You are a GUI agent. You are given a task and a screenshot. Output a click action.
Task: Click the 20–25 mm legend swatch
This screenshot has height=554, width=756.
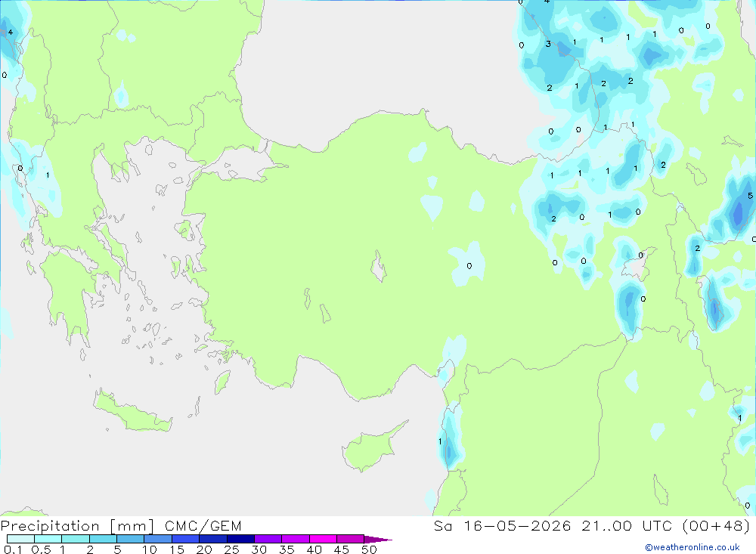coord(213,539)
